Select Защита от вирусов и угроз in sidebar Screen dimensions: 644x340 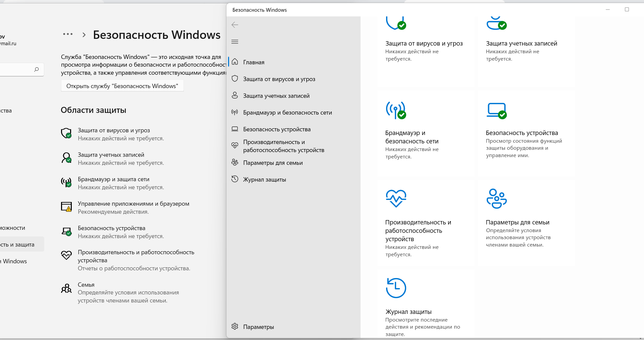(x=293, y=79)
